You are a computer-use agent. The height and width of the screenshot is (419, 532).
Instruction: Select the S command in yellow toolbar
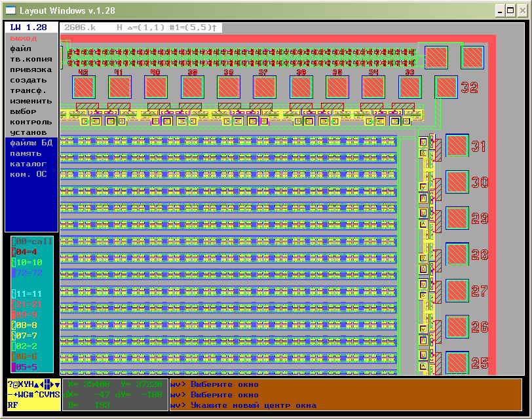58,395
